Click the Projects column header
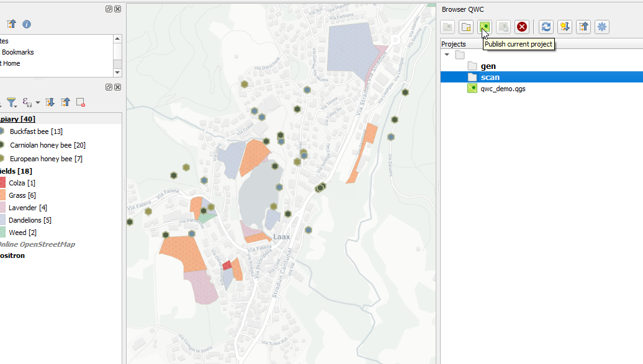 pyautogui.click(x=454, y=44)
